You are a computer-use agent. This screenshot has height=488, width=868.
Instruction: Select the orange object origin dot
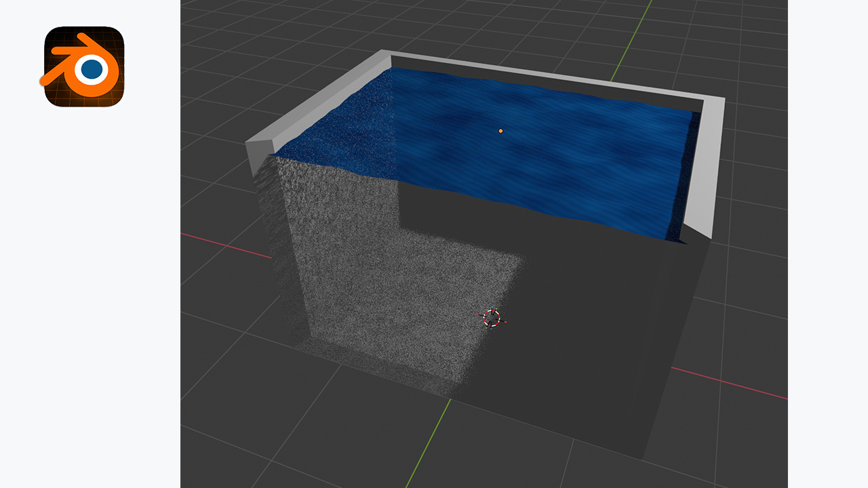tap(500, 131)
